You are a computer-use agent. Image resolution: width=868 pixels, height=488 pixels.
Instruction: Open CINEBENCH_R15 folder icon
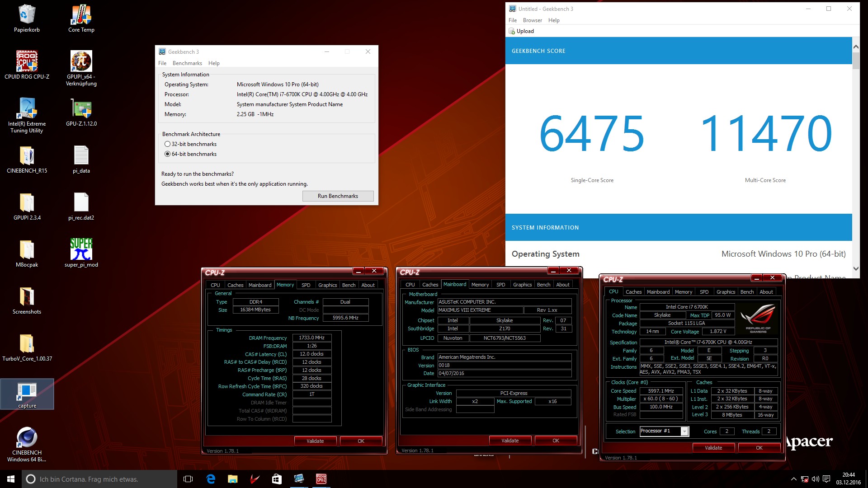tap(27, 159)
